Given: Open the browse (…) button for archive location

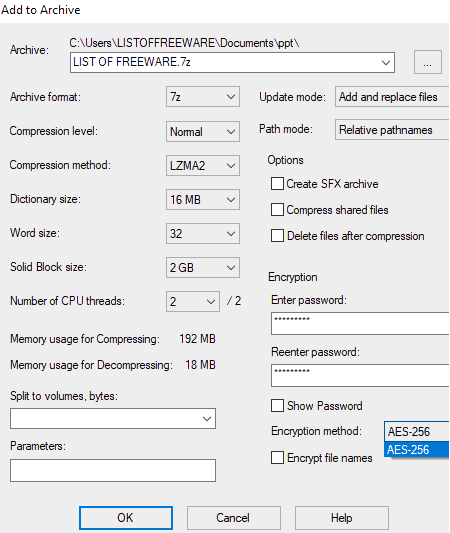Looking at the screenshot, I should pos(428,62).
